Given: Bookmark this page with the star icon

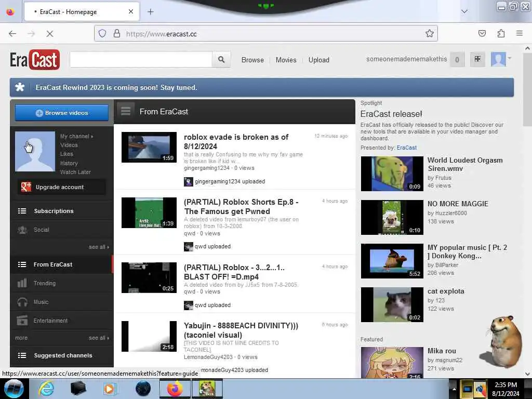Looking at the screenshot, I should coord(430,33).
